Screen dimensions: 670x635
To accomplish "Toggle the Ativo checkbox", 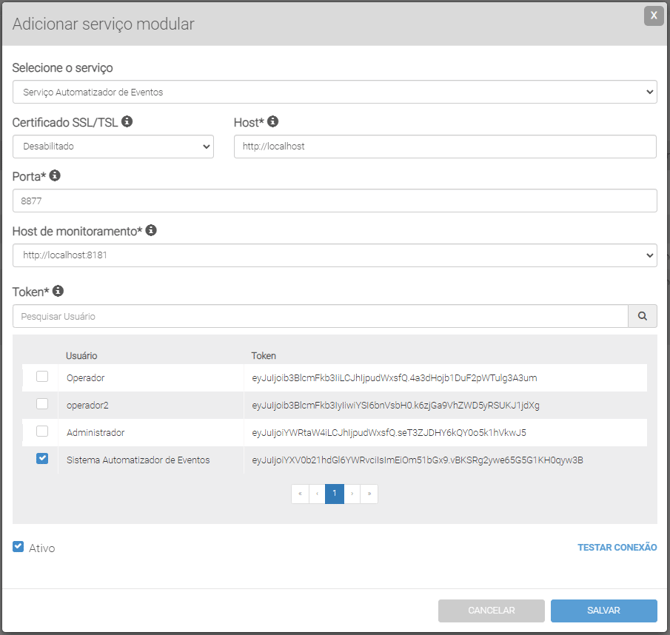I will (x=18, y=547).
